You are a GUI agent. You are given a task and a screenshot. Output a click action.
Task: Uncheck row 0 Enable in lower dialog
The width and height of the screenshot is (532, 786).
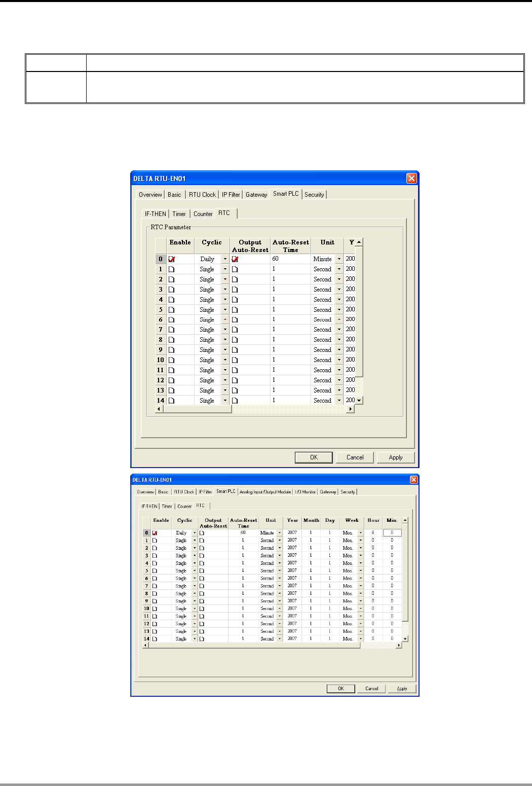pos(155,533)
